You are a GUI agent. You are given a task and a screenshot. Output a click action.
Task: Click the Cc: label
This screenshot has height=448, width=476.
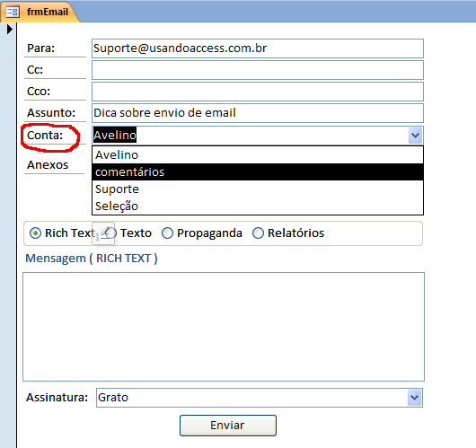(x=35, y=70)
